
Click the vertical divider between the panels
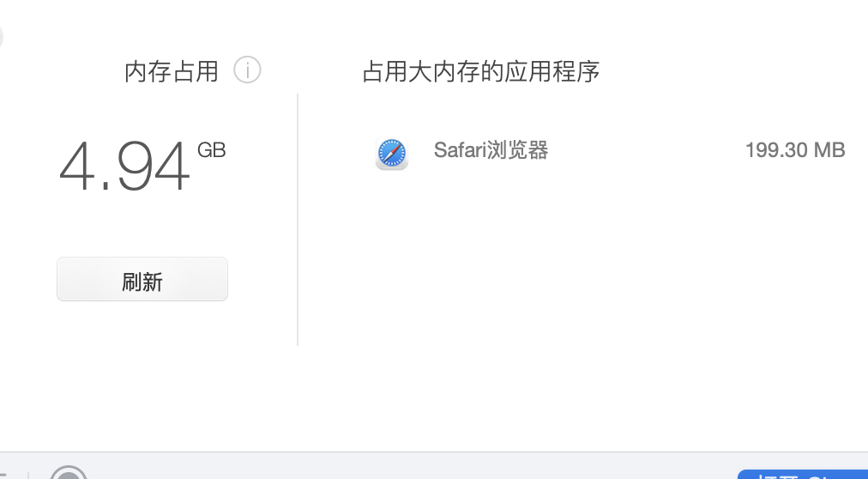[x=298, y=219]
